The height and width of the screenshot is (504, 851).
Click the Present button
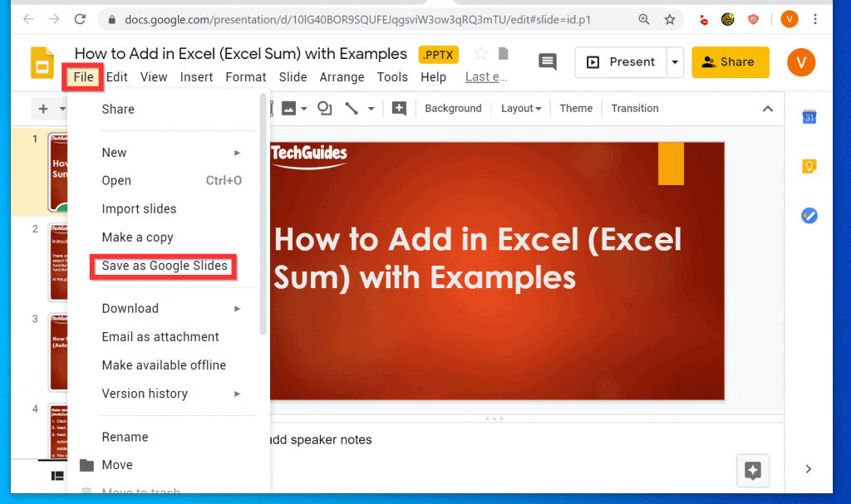click(x=621, y=61)
